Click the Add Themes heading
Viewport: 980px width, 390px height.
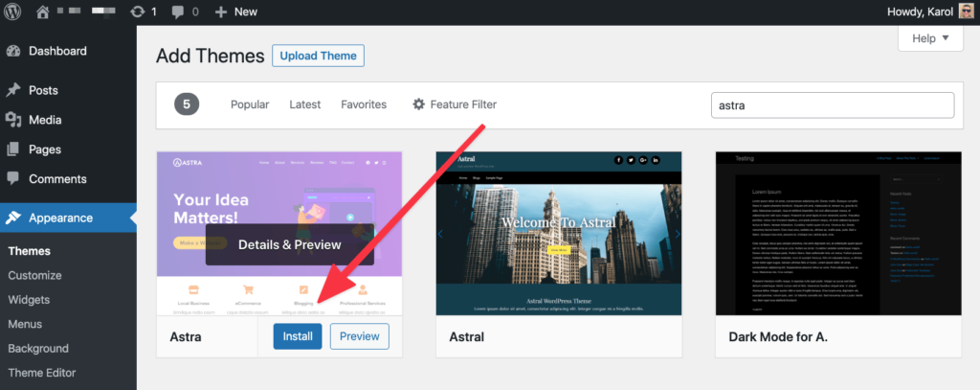point(210,56)
